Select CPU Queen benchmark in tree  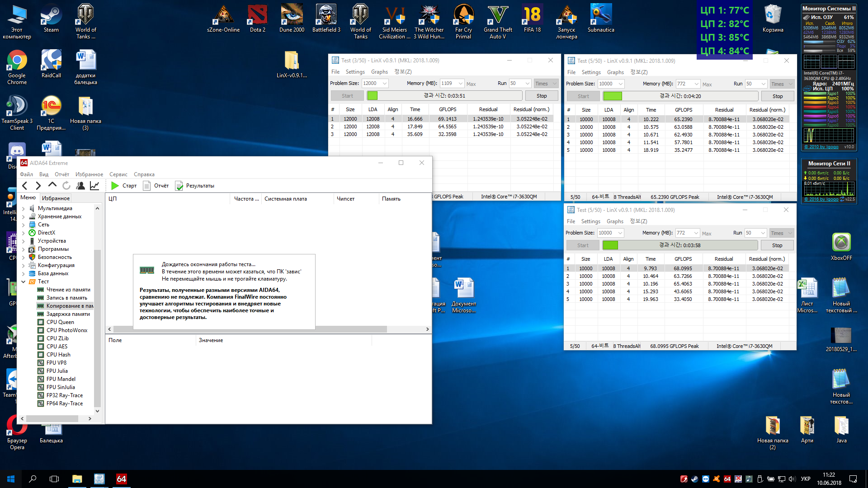coord(60,322)
